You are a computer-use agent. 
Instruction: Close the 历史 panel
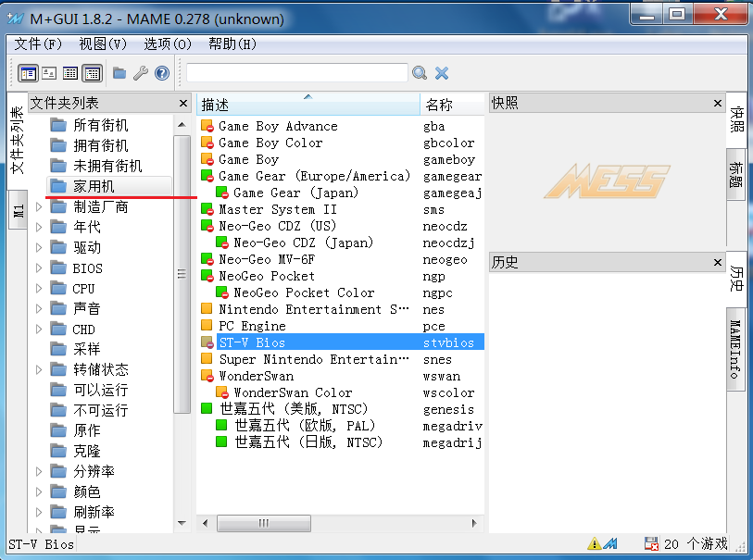[x=718, y=263]
